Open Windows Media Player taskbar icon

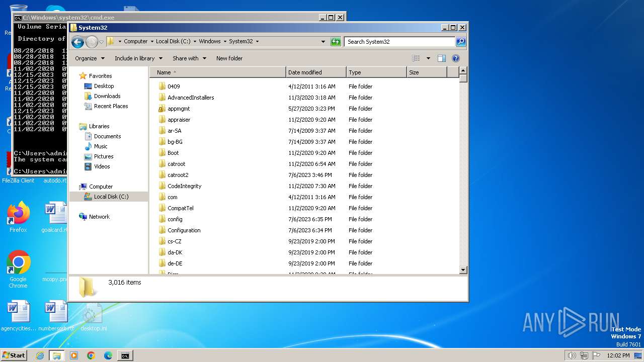74,355
